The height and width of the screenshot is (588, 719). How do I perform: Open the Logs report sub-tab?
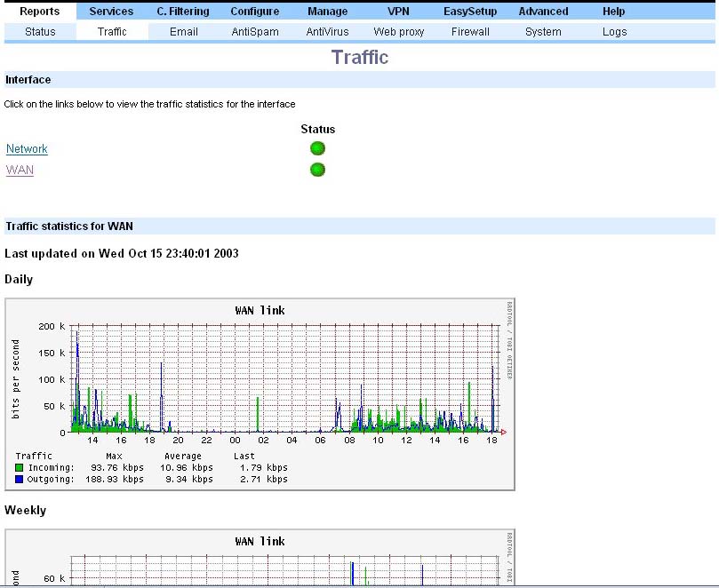(x=614, y=32)
